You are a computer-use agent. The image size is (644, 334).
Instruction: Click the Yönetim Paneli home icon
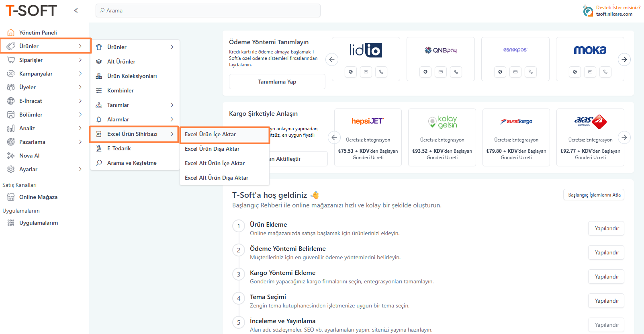click(x=11, y=33)
